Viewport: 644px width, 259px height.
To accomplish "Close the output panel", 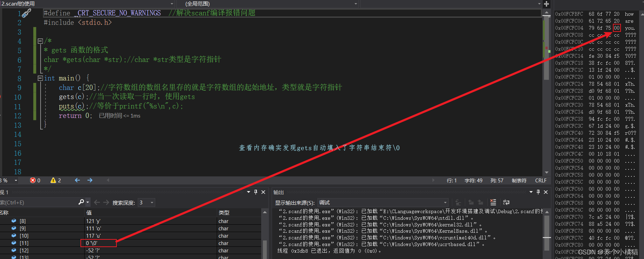I will coord(546,192).
